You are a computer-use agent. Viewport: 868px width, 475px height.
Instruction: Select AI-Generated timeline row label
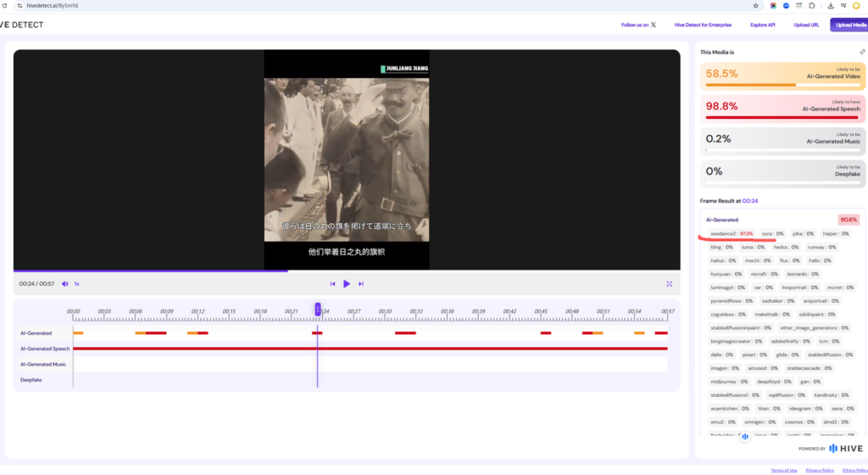pyautogui.click(x=36, y=333)
